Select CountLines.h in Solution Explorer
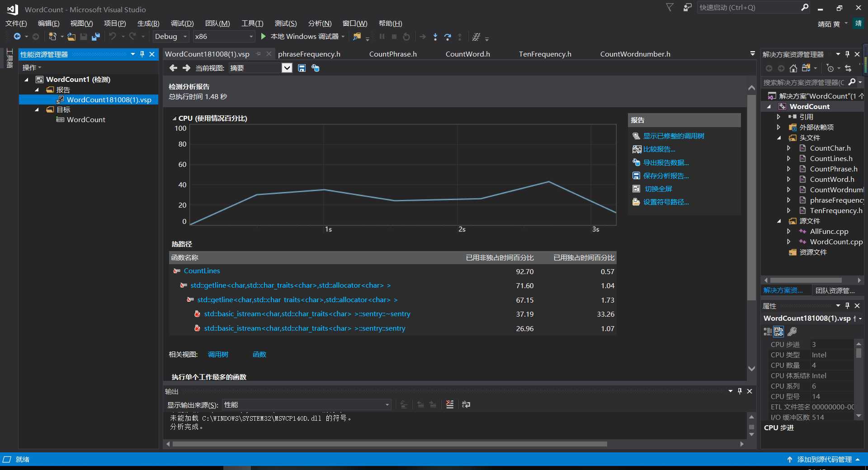This screenshot has width=868, height=470. point(831,158)
